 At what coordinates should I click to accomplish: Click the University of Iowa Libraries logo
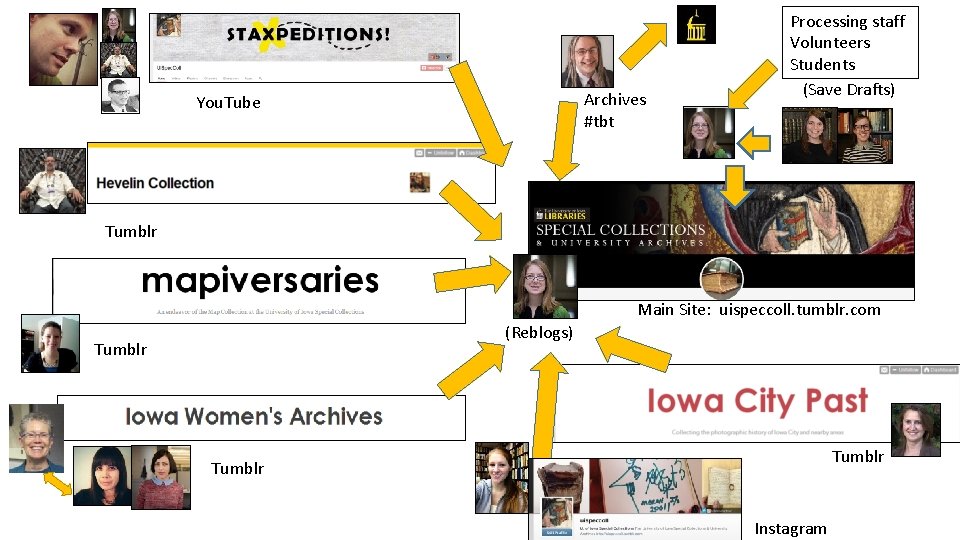tap(561, 214)
